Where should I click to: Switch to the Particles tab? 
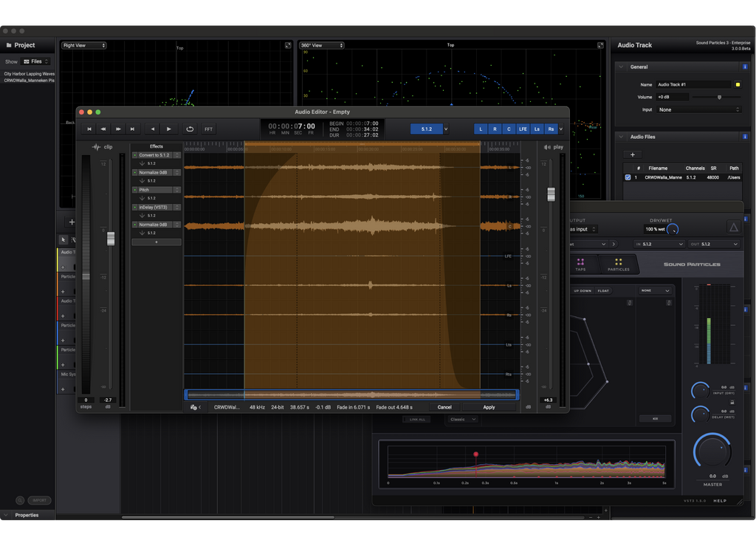619,264
